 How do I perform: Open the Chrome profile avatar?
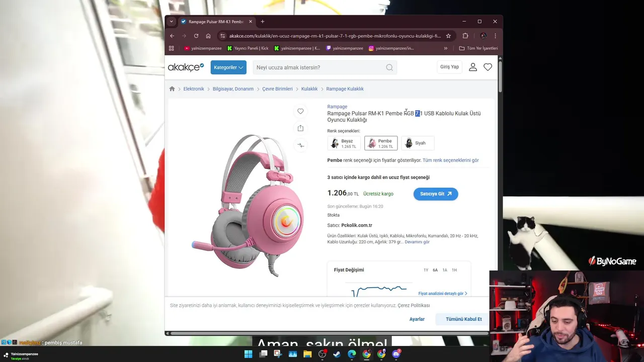point(483,36)
